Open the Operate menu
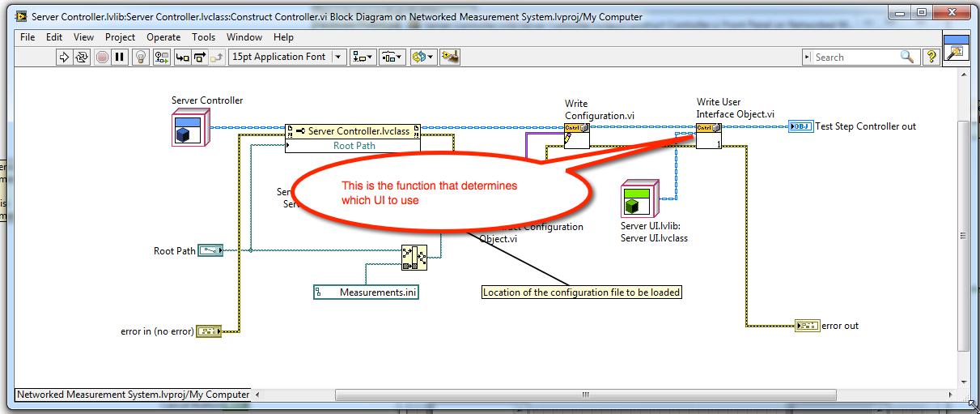This screenshot has height=414, width=980. [163, 37]
